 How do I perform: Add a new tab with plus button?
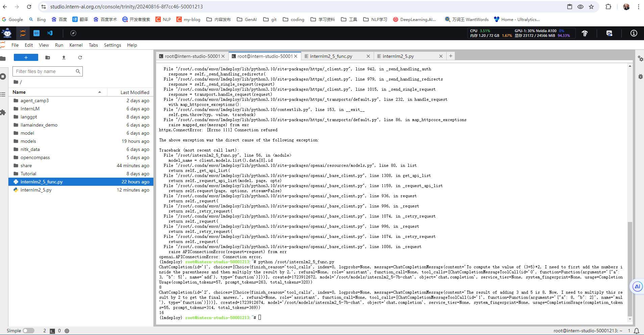[x=451, y=56]
